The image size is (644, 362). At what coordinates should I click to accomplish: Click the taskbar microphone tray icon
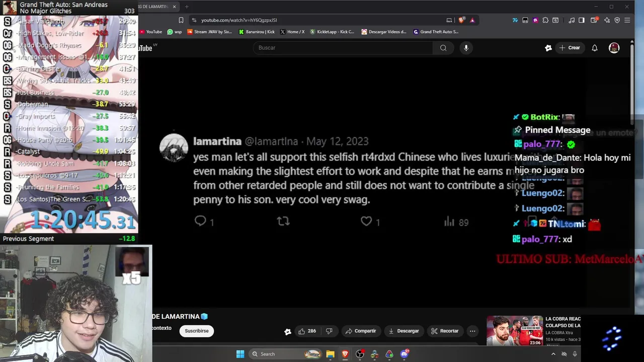575,354
